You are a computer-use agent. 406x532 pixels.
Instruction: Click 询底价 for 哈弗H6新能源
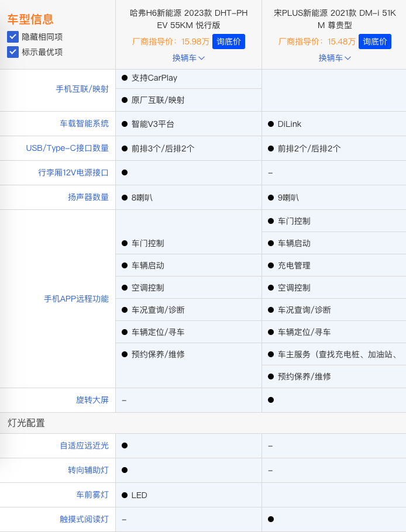pyautogui.click(x=229, y=42)
